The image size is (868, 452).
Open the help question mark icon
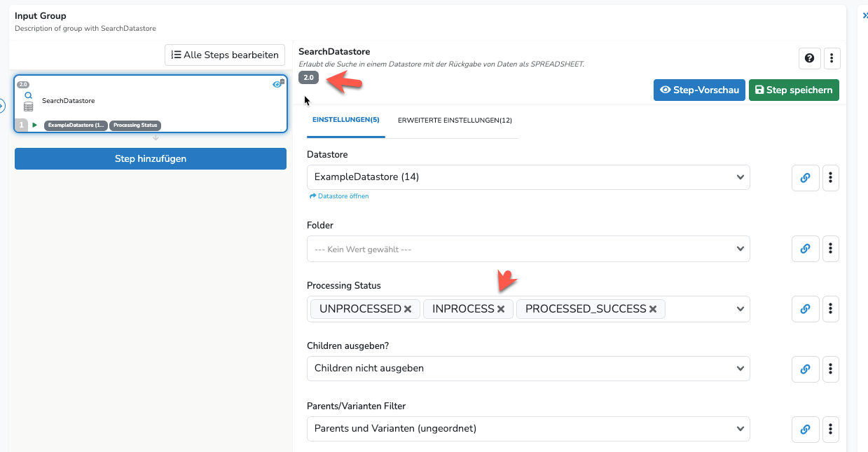coord(810,58)
